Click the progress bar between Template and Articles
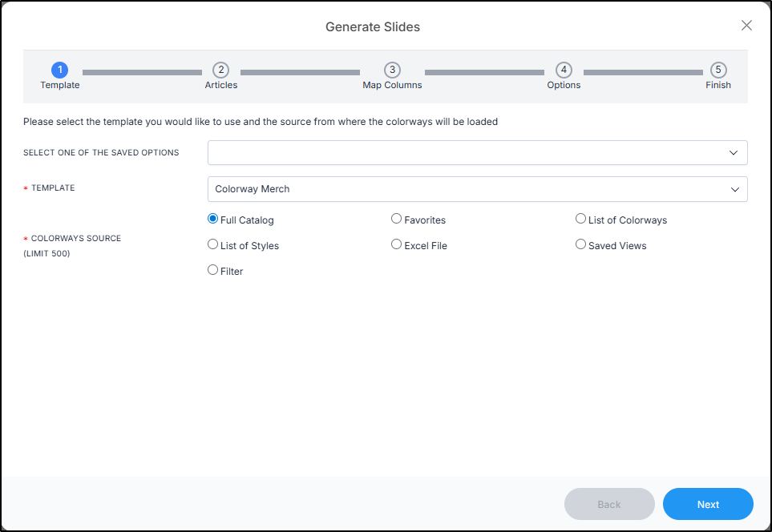772x532 pixels. tap(142, 72)
